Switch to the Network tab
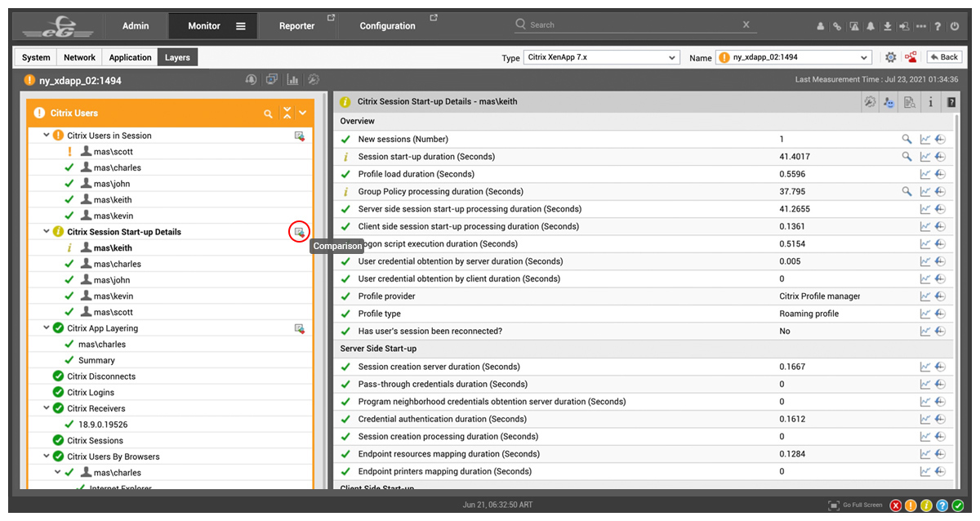 coord(80,57)
